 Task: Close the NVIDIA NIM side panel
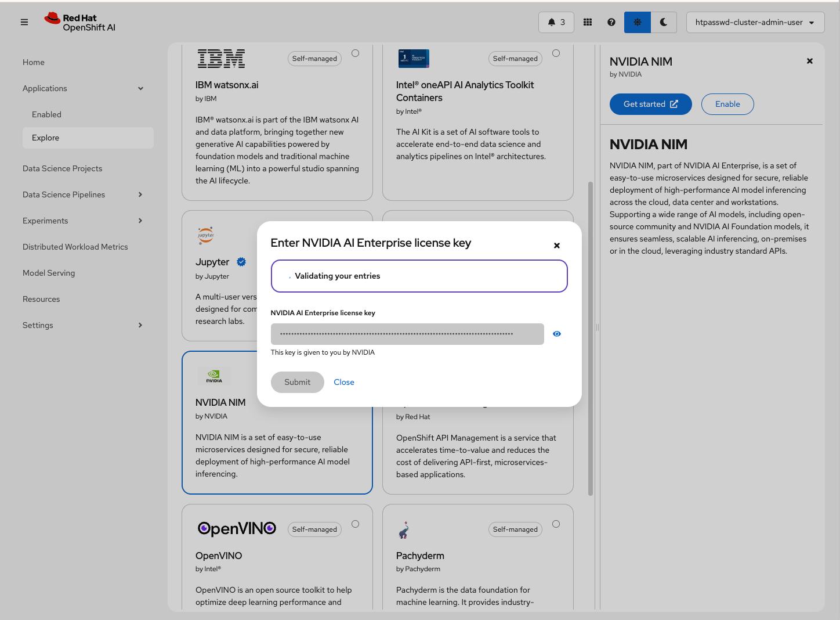[x=809, y=61]
